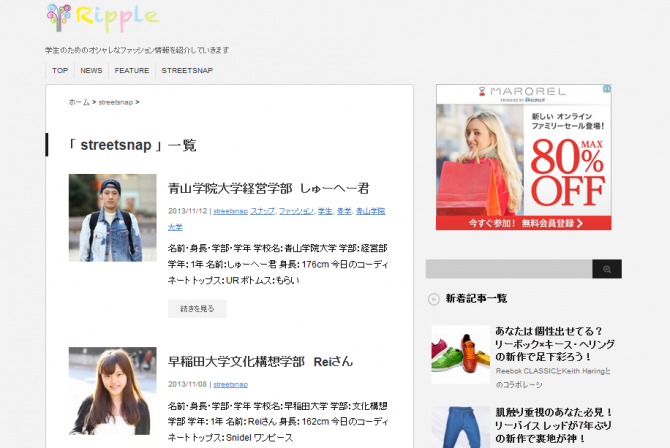Click the 学生 tag link
Screen dimensions: 670x448
[x=325, y=211]
